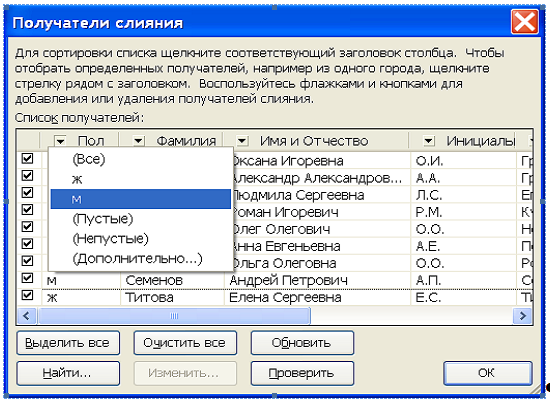Viewport: 550px width, 403px height.
Task: Toggle checkbox for Оксана Игоревна row
Action: coord(27,159)
